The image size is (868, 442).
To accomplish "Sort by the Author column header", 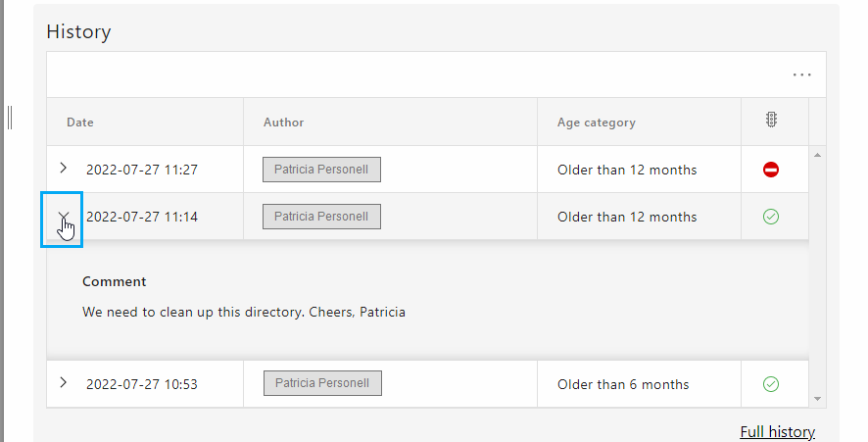I will tap(283, 123).
